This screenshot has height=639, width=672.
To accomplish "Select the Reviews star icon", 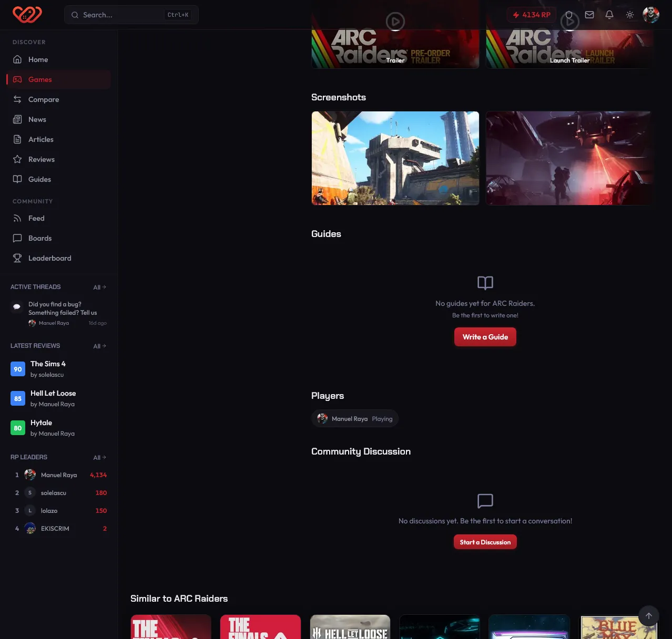I will tap(17, 159).
